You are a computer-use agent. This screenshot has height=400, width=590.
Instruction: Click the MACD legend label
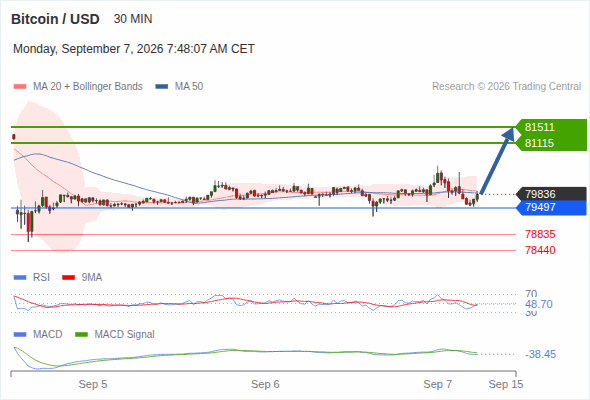tap(47, 335)
